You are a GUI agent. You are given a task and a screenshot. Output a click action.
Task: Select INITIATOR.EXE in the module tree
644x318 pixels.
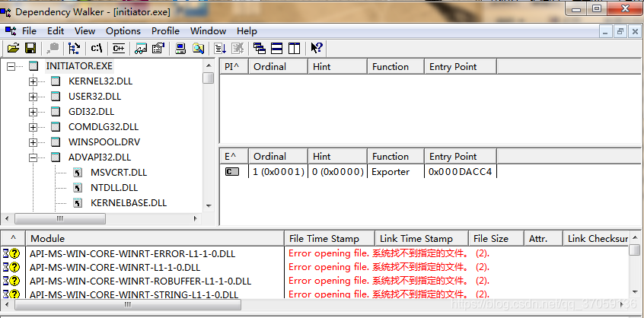[x=79, y=65]
